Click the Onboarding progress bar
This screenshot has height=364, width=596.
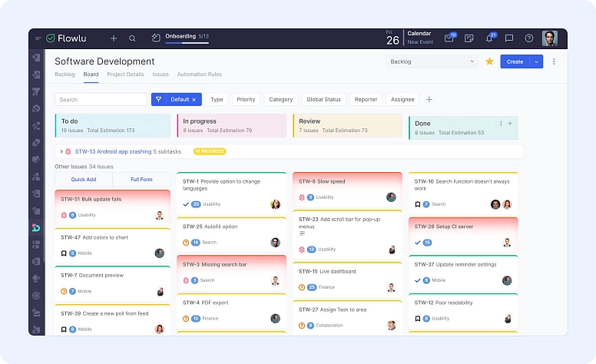187,43
